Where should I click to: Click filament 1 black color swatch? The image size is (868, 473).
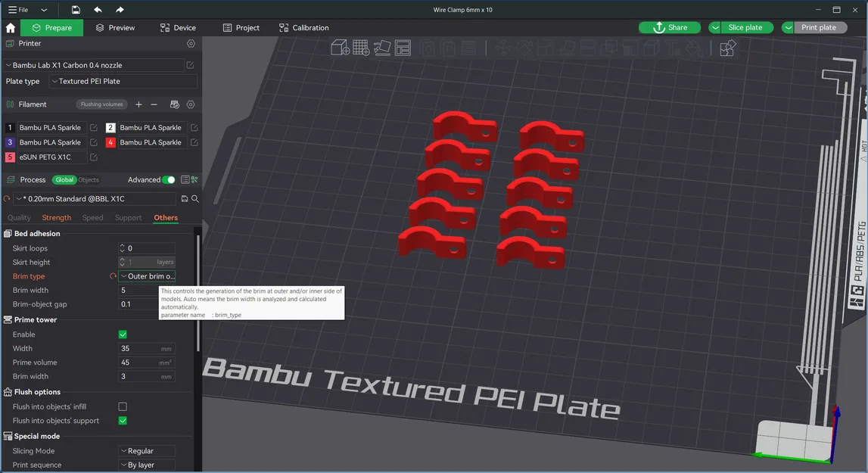click(9, 127)
